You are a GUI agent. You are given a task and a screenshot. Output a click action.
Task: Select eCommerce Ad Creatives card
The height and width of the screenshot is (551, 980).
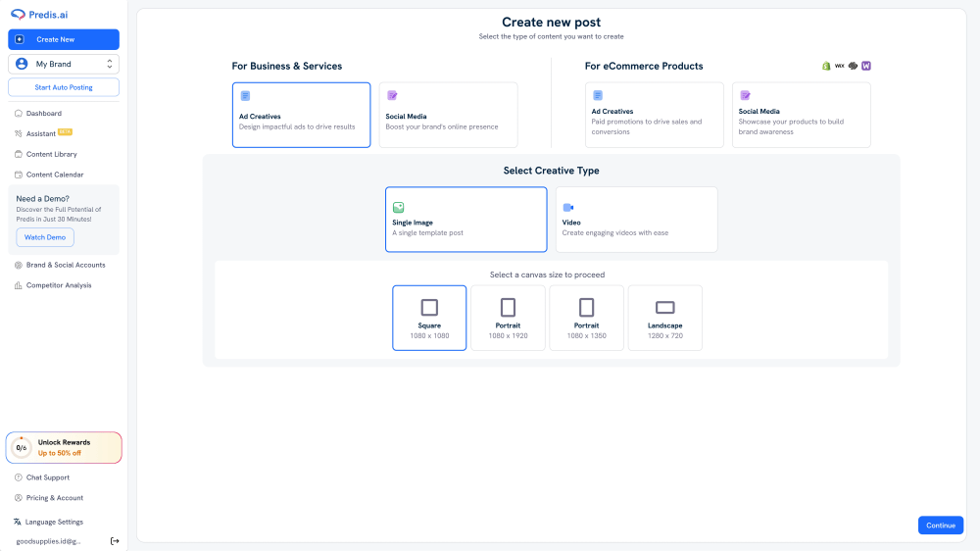point(655,115)
